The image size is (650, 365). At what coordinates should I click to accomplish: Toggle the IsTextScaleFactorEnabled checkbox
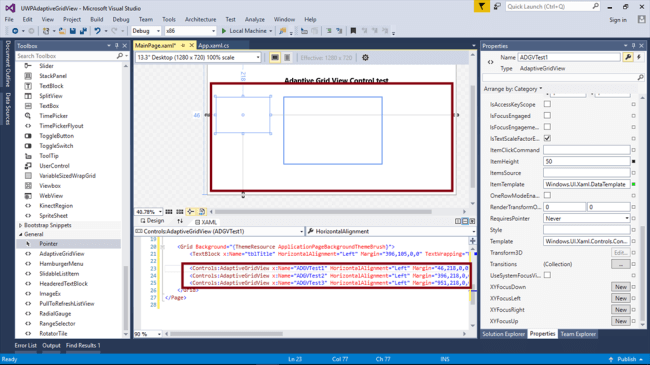click(547, 138)
